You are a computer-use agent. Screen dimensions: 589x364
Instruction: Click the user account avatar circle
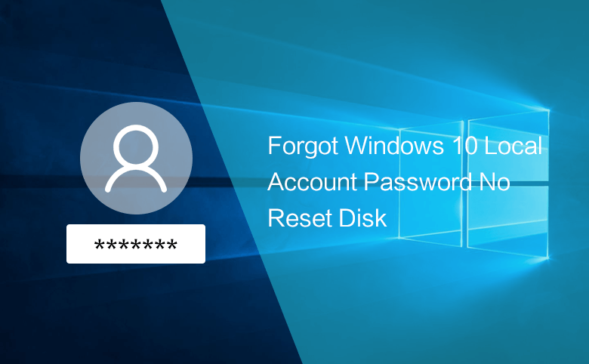136,158
